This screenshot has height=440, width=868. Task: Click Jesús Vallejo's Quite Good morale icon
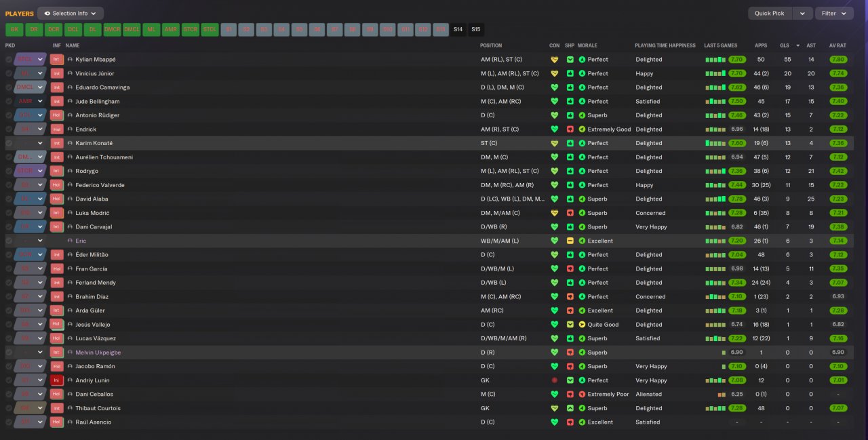(x=582, y=325)
